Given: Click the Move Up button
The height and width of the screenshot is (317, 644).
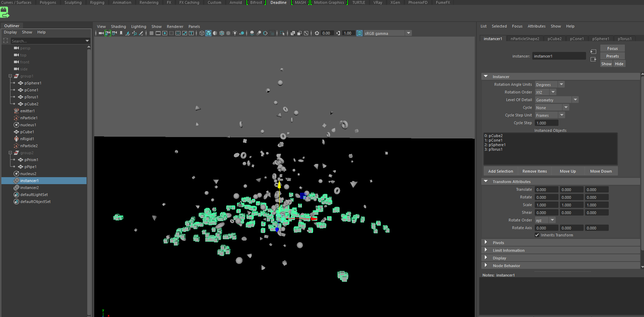Looking at the screenshot, I should point(568,171).
